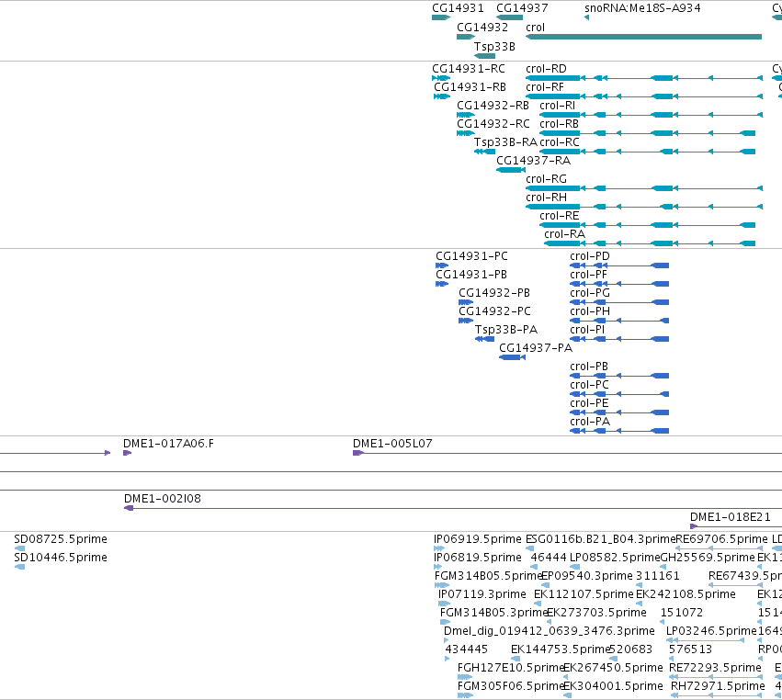Click BAC clone DME1-002I08 label
The height and width of the screenshot is (700, 782).
click(x=163, y=499)
